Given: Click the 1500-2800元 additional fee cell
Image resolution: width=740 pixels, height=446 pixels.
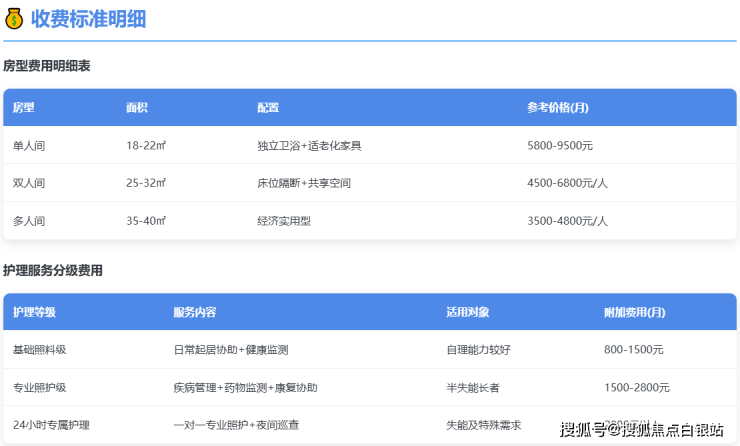Looking at the screenshot, I should 637,387.
